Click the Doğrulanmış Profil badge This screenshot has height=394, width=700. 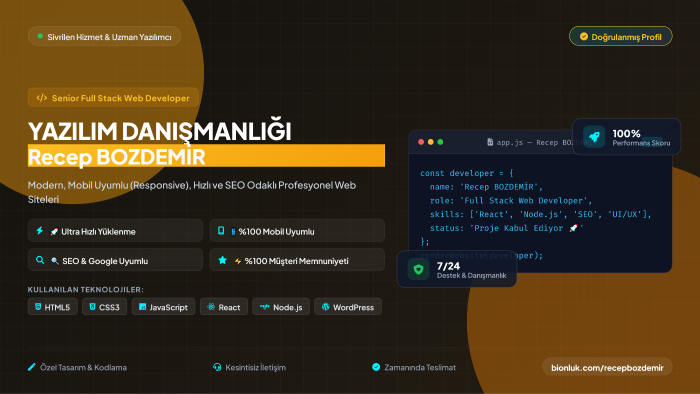point(621,36)
